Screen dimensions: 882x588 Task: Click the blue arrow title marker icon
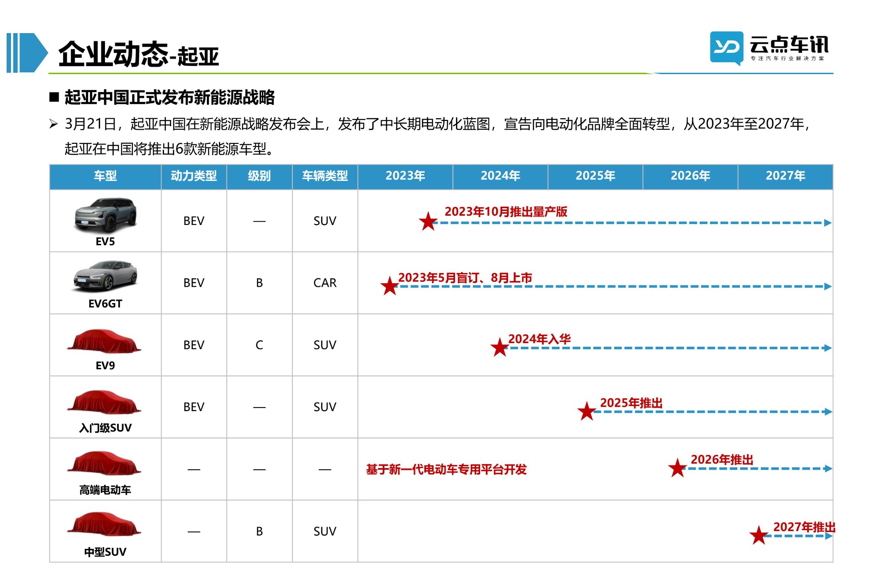tap(27, 52)
